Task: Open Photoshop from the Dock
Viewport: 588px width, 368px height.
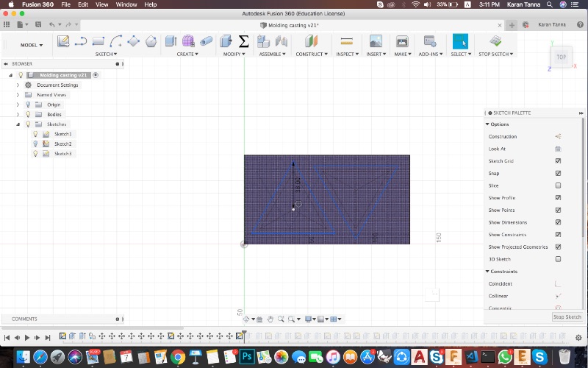Action: [x=247, y=356]
